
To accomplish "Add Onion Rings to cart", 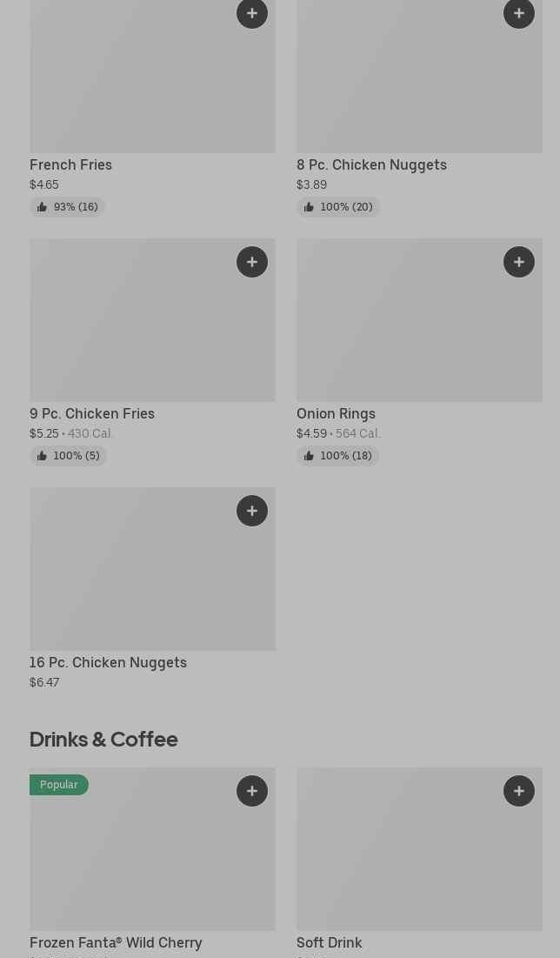I will pos(519,262).
